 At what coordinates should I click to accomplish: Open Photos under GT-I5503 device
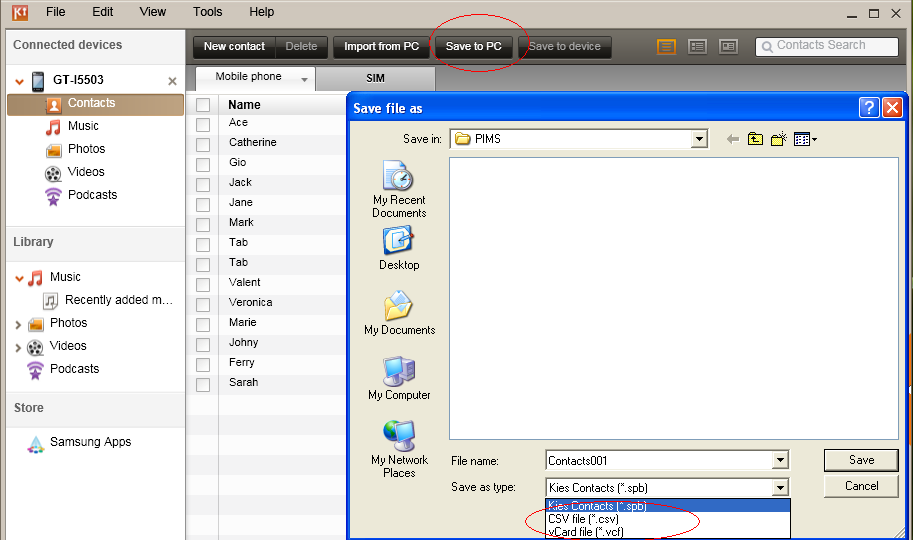pos(86,149)
